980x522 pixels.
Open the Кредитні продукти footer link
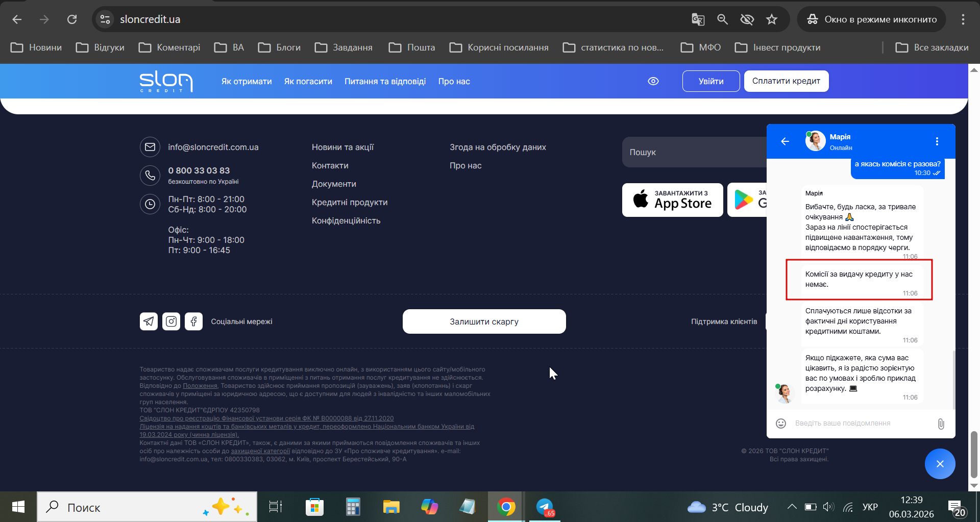coord(350,202)
